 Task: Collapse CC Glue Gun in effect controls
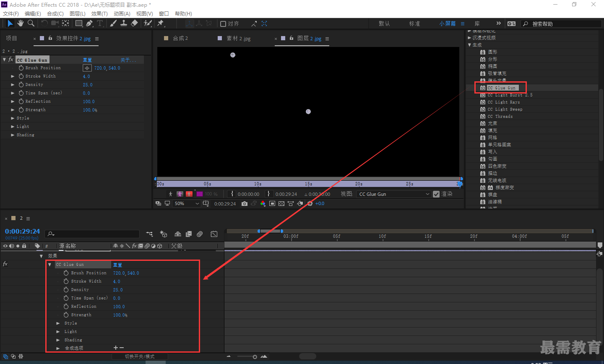4,60
